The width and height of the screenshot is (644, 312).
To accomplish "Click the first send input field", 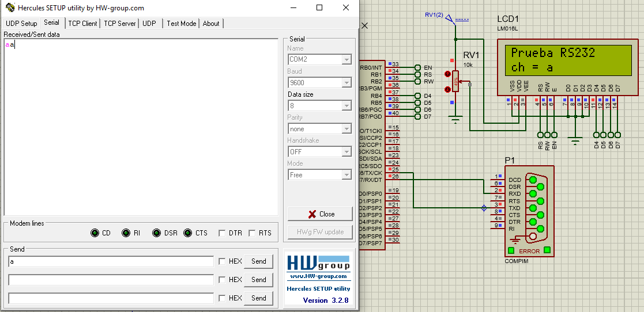I will click(x=111, y=261).
